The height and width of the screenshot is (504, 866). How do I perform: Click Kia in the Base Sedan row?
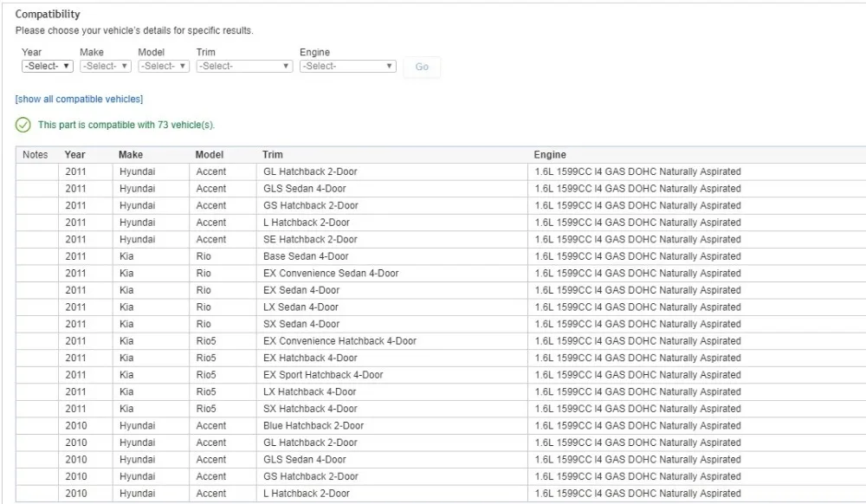126,256
